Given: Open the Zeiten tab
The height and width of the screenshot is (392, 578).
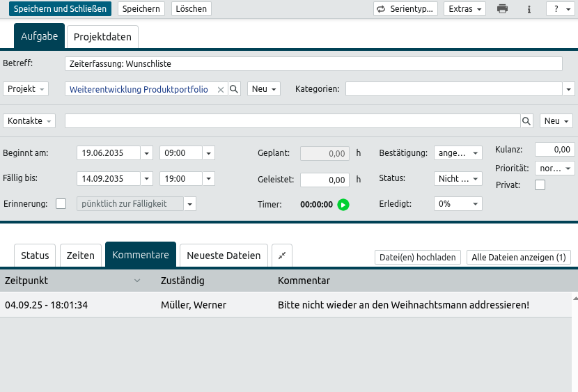Looking at the screenshot, I should (80, 256).
